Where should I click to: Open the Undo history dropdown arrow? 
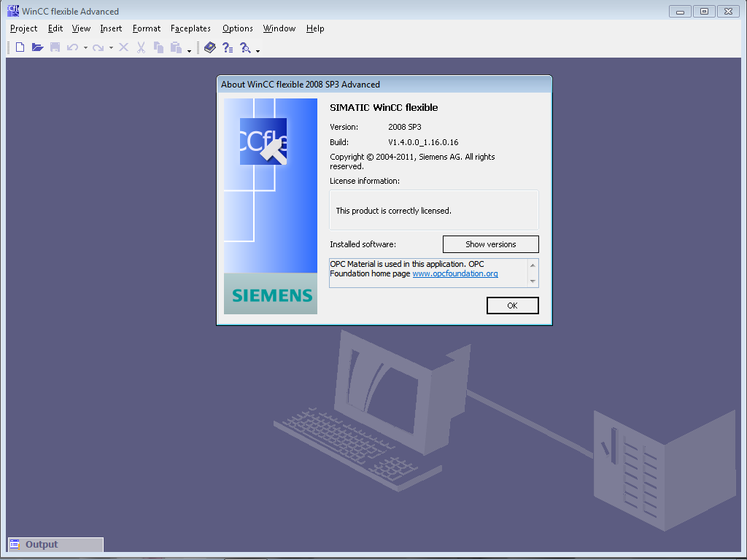[85, 47]
